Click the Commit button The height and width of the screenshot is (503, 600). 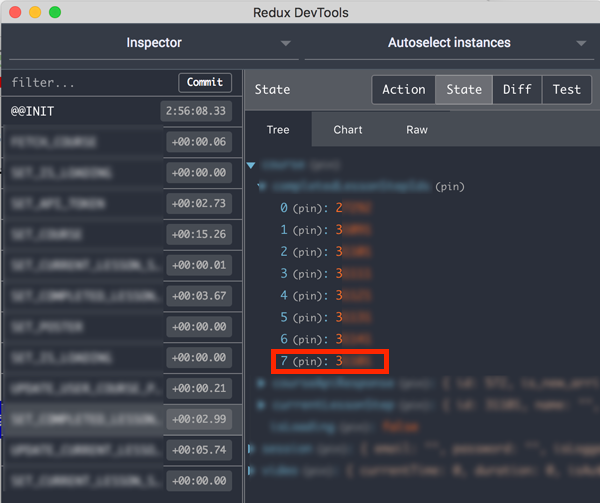pyautogui.click(x=205, y=82)
